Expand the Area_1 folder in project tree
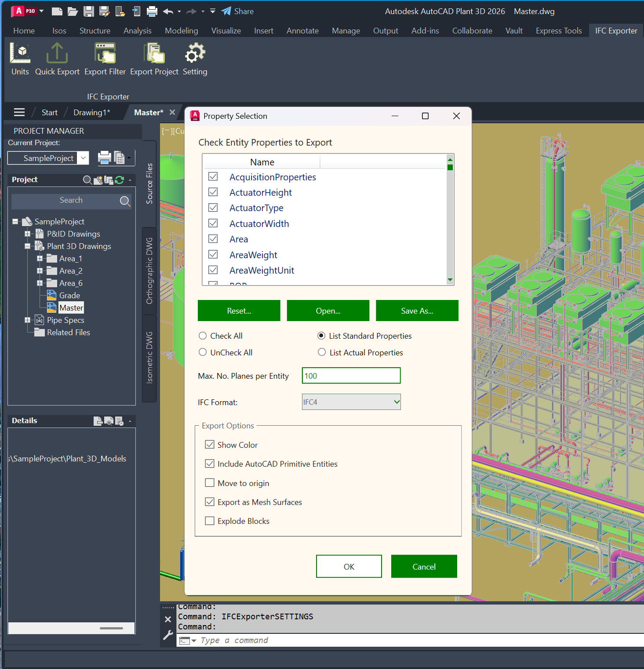644x669 pixels. [40, 259]
